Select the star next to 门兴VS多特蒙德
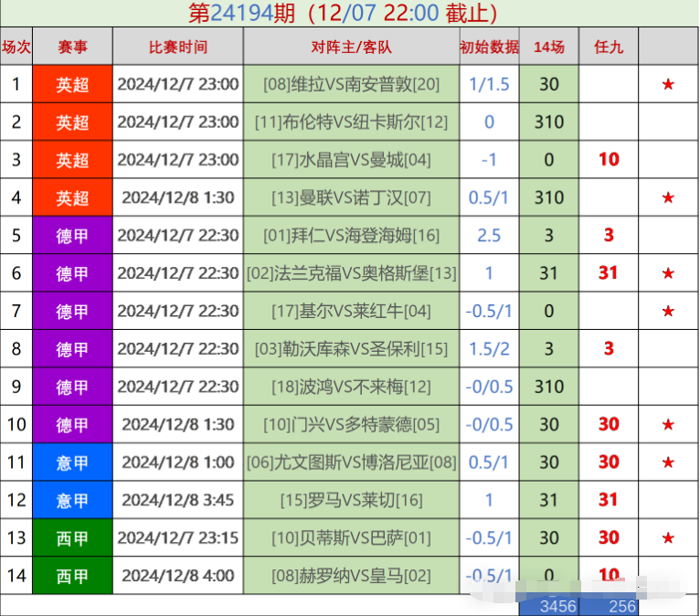 pyautogui.click(x=668, y=425)
